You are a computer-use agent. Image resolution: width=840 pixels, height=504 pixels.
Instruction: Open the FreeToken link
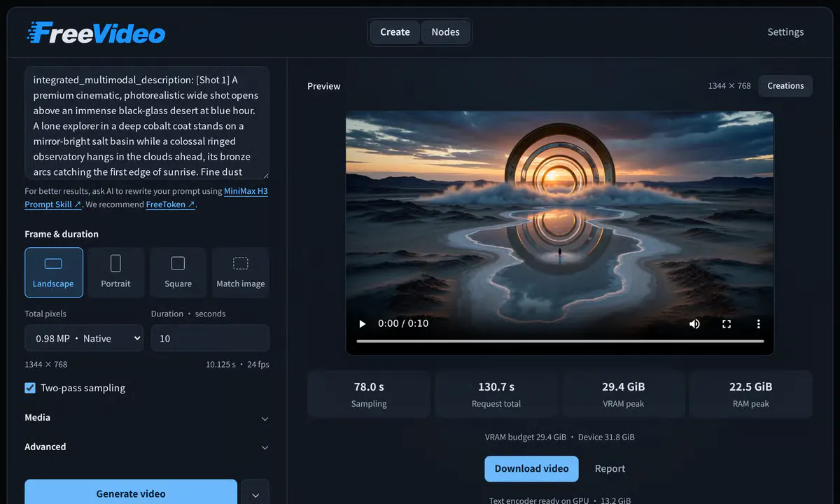click(x=171, y=204)
